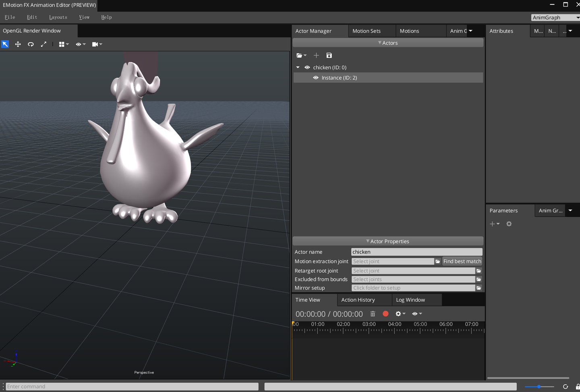Open the AnimGraph layout dropdown
The height and width of the screenshot is (392, 580).
click(x=555, y=18)
